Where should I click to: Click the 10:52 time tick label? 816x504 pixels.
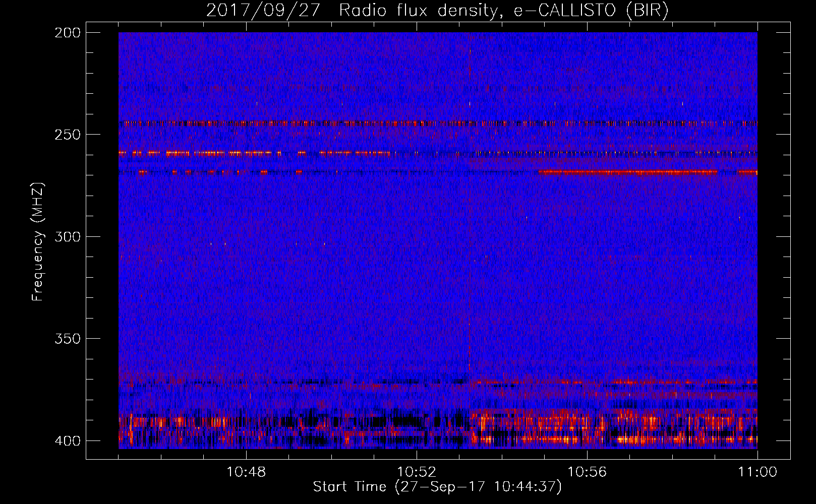(417, 472)
